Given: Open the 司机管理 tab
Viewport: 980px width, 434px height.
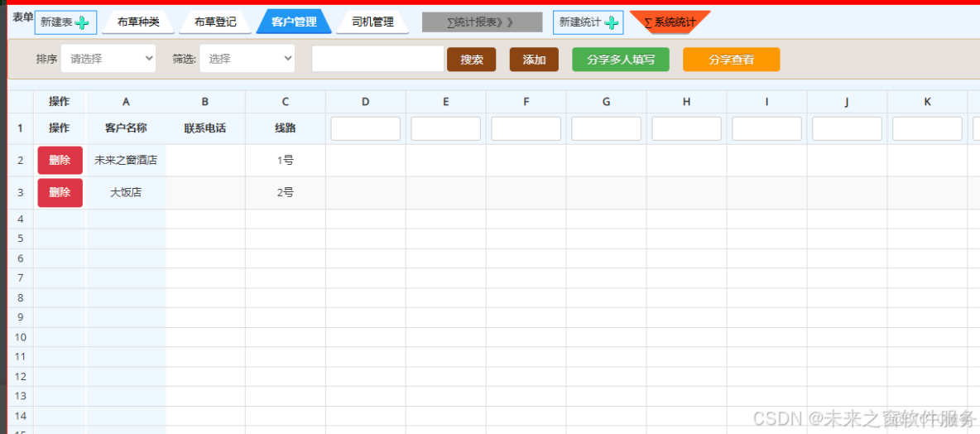Looking at the screenshot, I should point(372,22).
